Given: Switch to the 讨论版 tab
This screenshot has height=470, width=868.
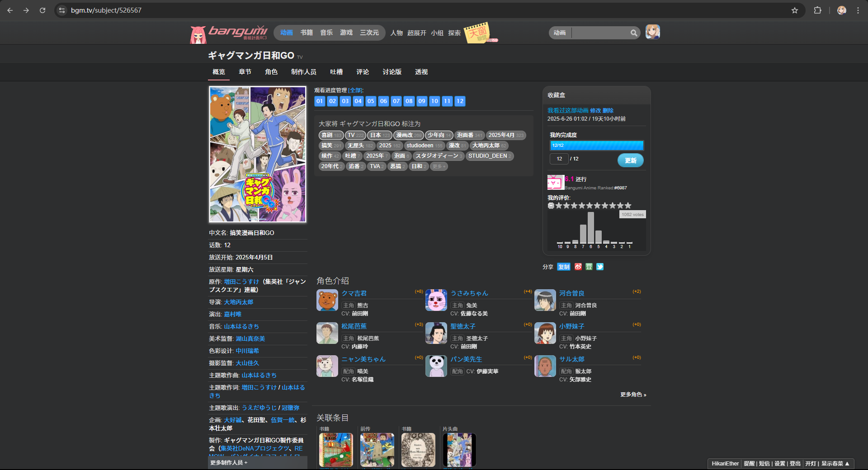Looking at the screenshot, I should pyautogui.click(x=392, y=72).
